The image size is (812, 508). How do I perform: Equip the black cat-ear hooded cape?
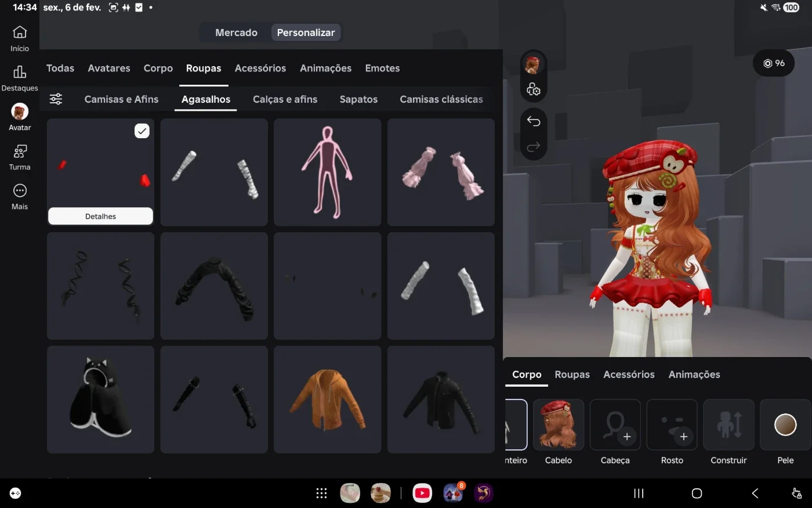pos(100,400)
